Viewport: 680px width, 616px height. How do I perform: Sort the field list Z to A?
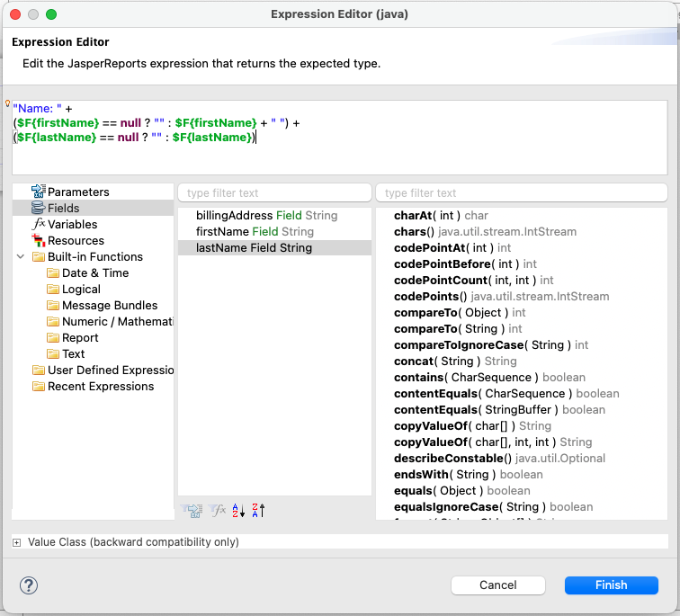coord(258,510)
